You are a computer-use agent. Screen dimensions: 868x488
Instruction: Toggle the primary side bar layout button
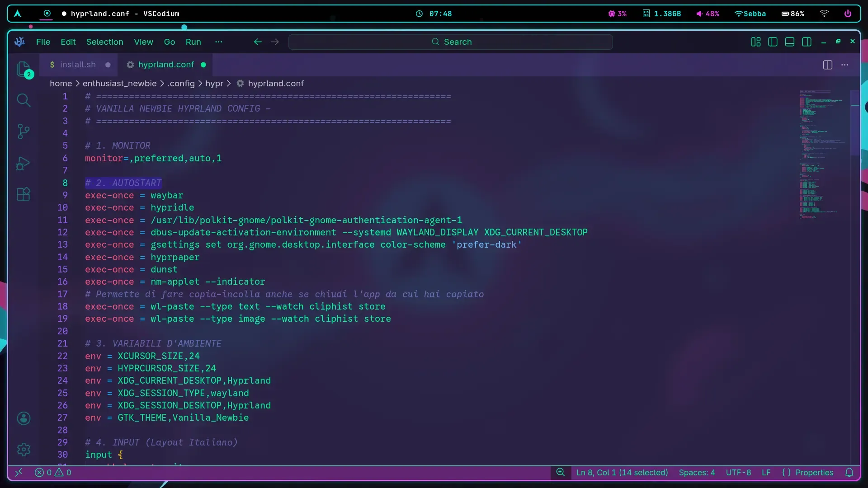773,42
